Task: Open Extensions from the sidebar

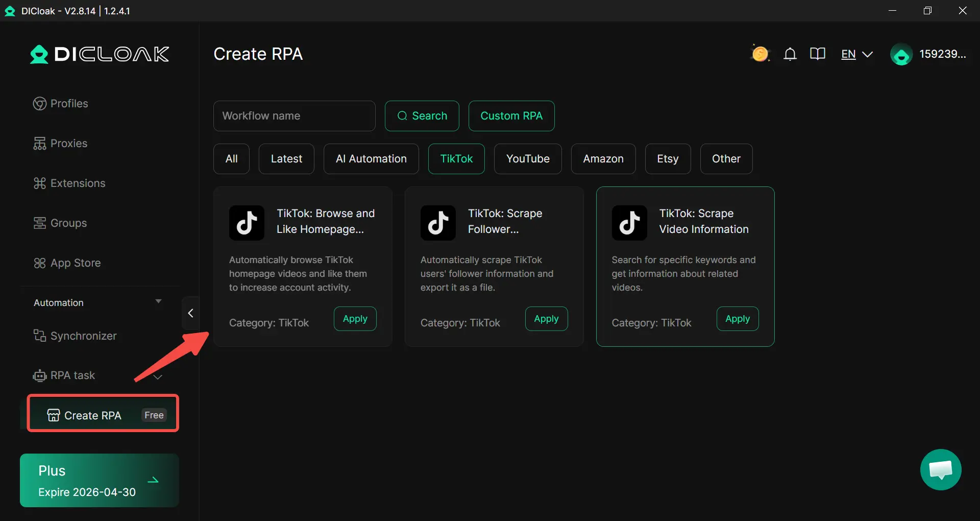Action: point(78,183)
